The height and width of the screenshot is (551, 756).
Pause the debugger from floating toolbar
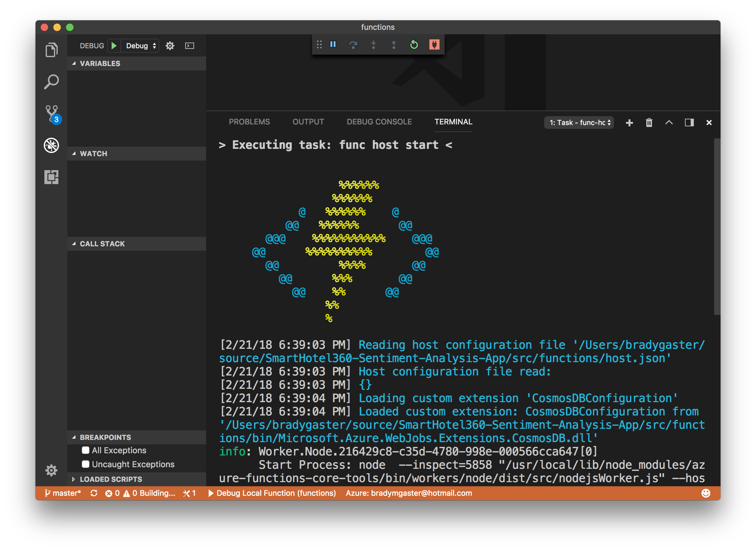333,44
